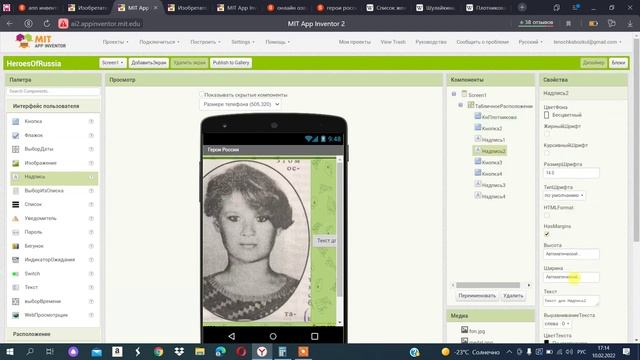This screenshot has width=640, height=360.
Task: Click the ЦветТекста text color swatch
Action: [547, 342]
